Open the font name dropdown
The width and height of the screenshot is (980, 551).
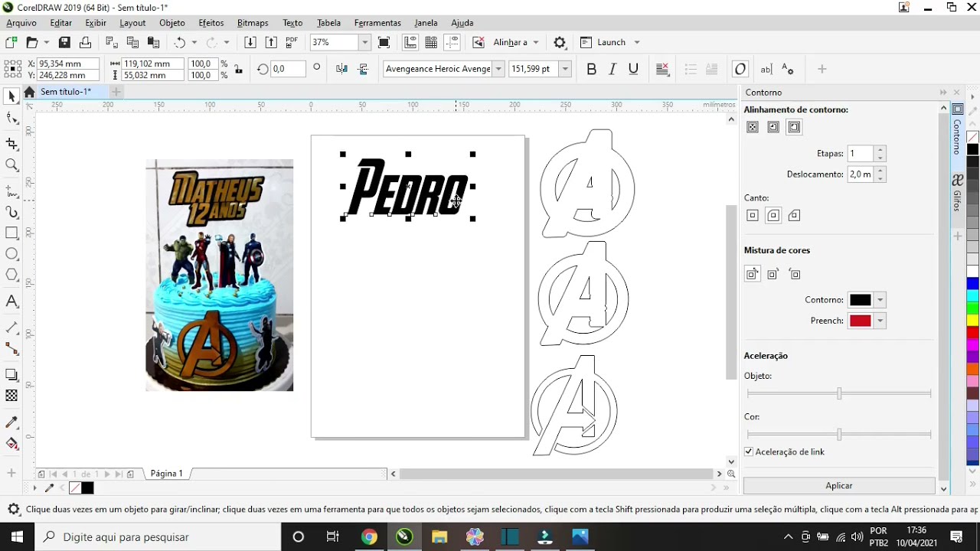click(x=498, y=69)
